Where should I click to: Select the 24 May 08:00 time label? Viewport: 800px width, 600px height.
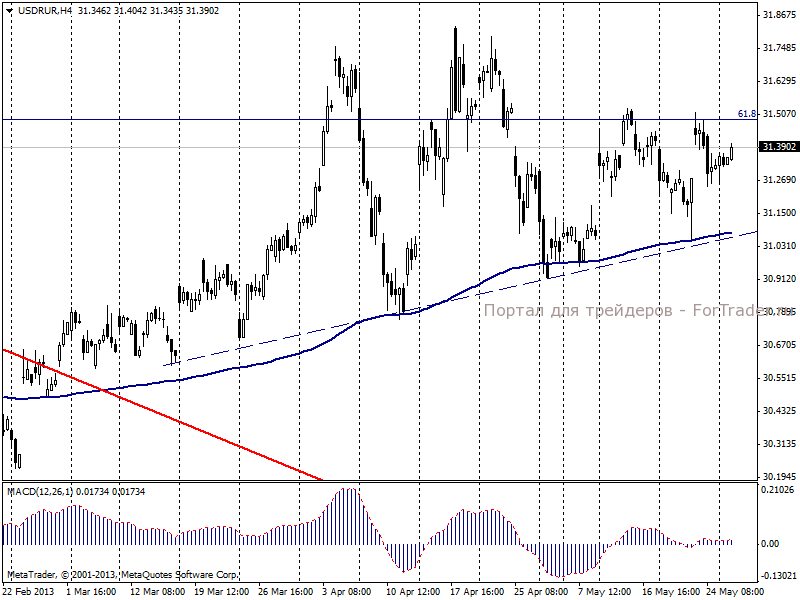pos(735,592)
